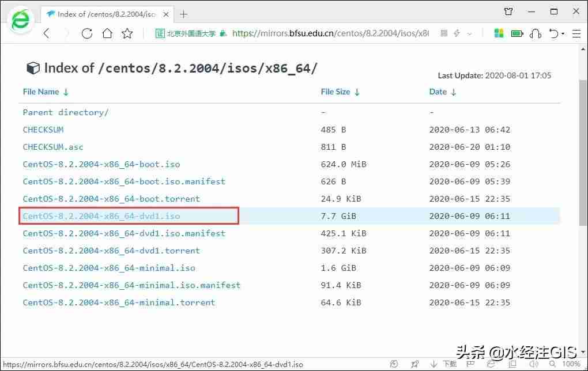588x371 pixels.
Task: Open the QR code icon in address bar
Action: [444, 33]
